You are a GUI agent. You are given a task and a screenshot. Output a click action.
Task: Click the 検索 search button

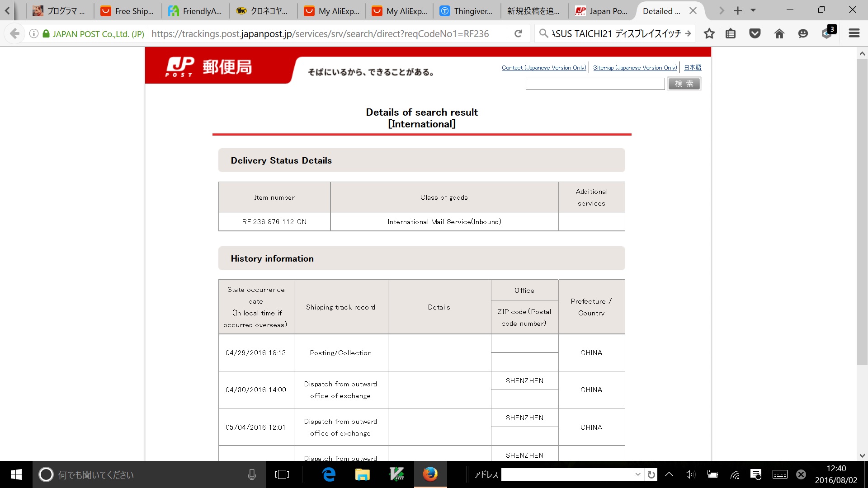click(x=684, y=84)
